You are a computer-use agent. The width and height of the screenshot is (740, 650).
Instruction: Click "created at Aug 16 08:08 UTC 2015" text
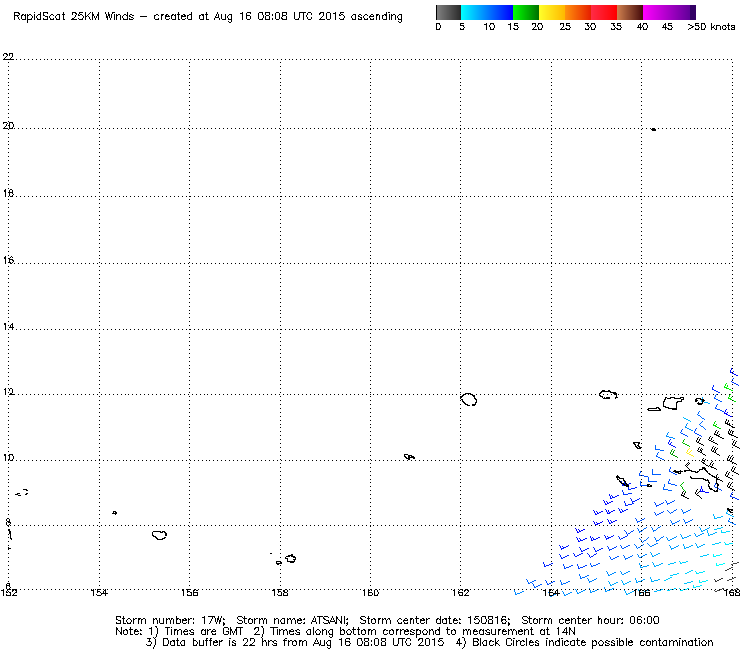click(250, 17)
